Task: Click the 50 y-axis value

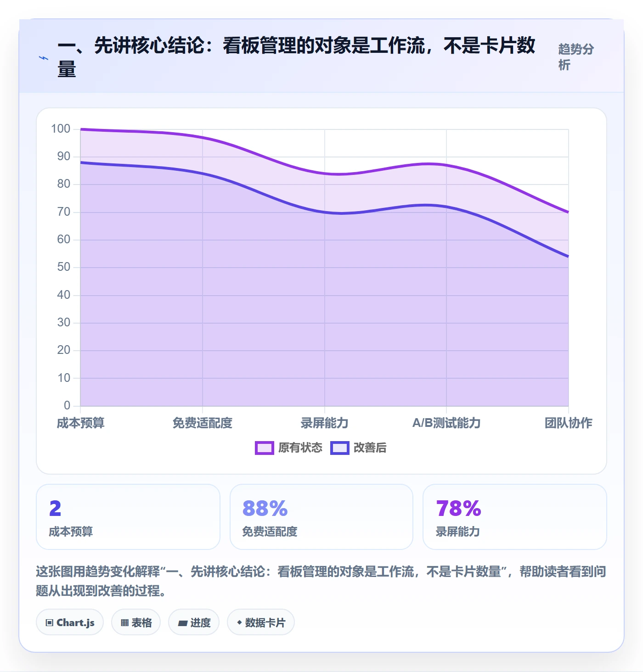Action: click(64, 267)
